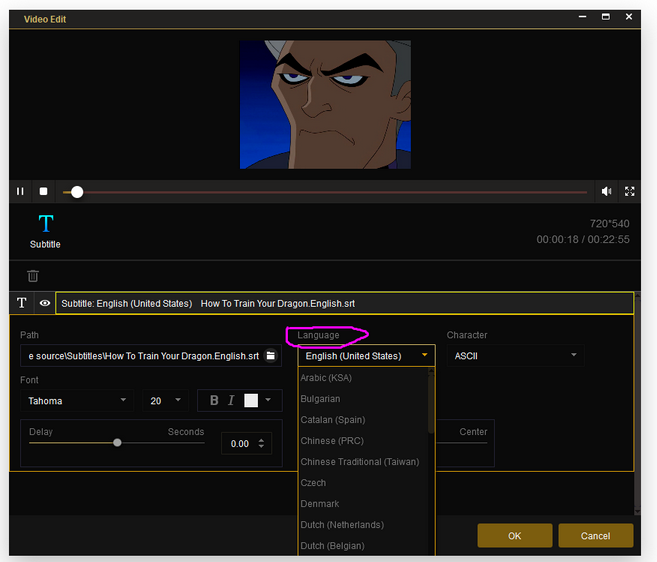Choose Bulgarian language
Viewport: 657px width, 562px height.
point(320,399)
